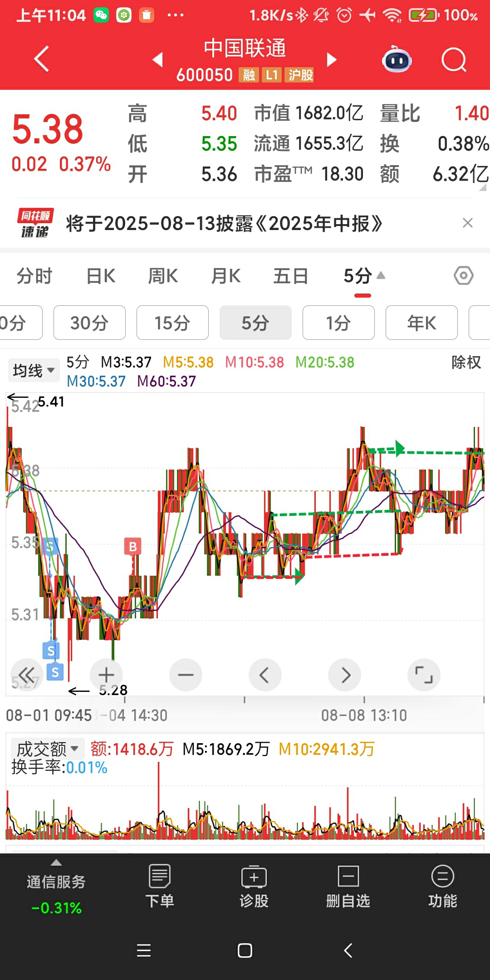The image size is (490, 980).
Task: Read the 将于2025-08-13披露 announcement
Action: pyautogui.click(x=224, y=223)
